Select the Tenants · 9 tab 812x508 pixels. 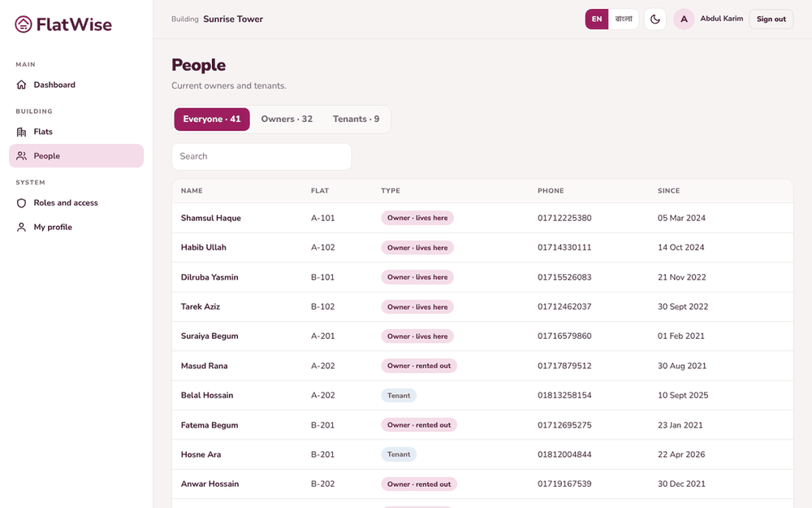point(356,119)
